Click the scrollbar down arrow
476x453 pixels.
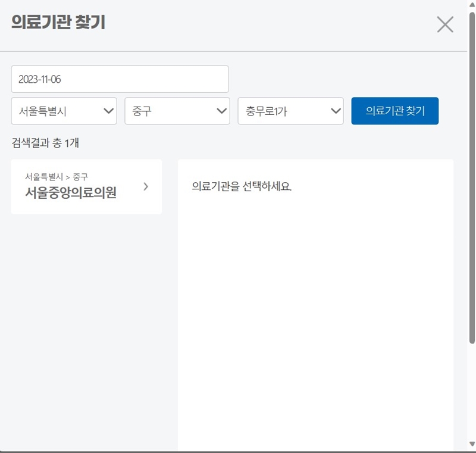[x=472, y=444]
